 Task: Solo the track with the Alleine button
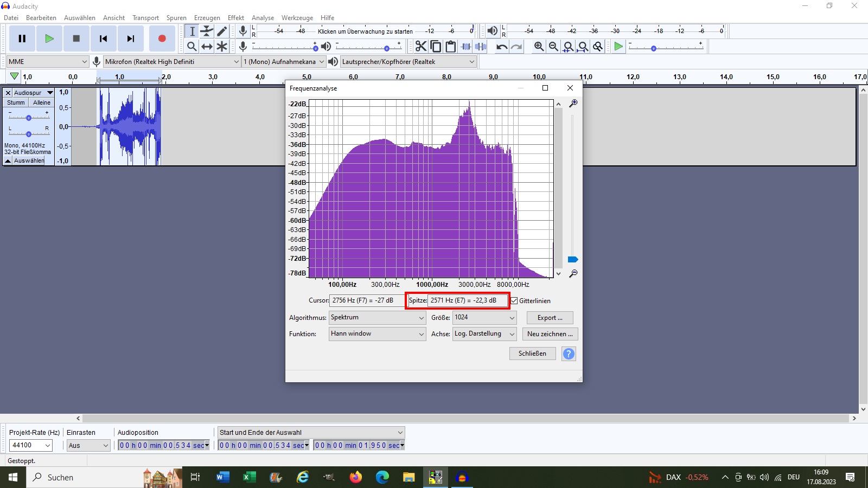(x=41, y=102)
